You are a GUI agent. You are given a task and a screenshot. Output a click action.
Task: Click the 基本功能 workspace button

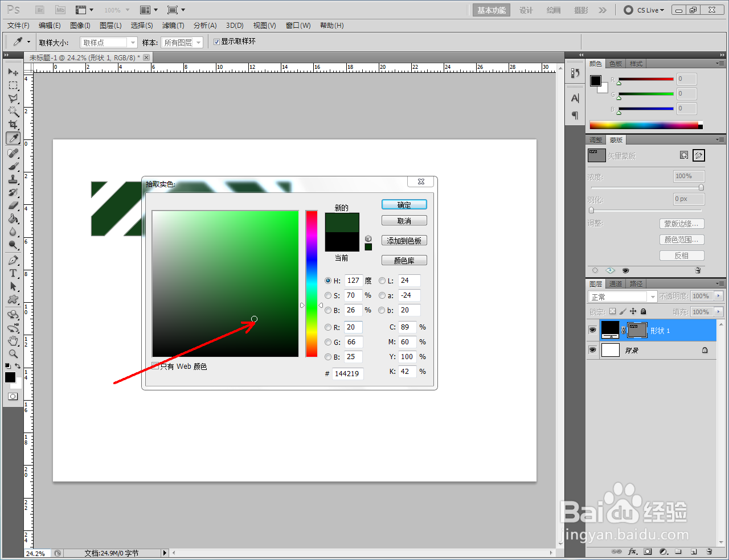(491, 10)
